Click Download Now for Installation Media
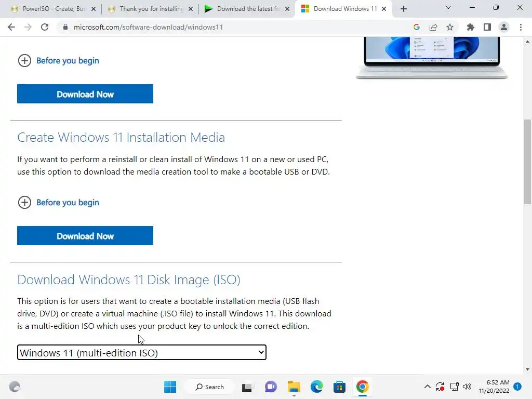Image resolution: width=532 pixels, height=399 pixels. click(x=85, y=235)
